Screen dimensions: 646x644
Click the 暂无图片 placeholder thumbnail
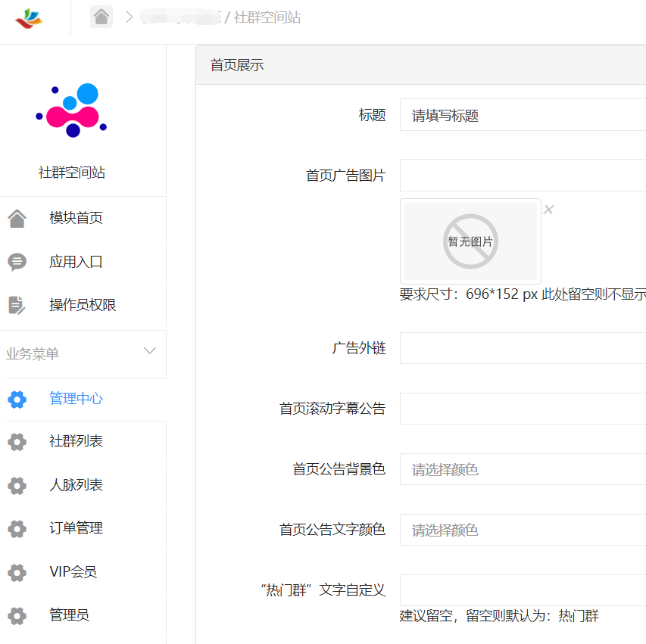(470, 241)
